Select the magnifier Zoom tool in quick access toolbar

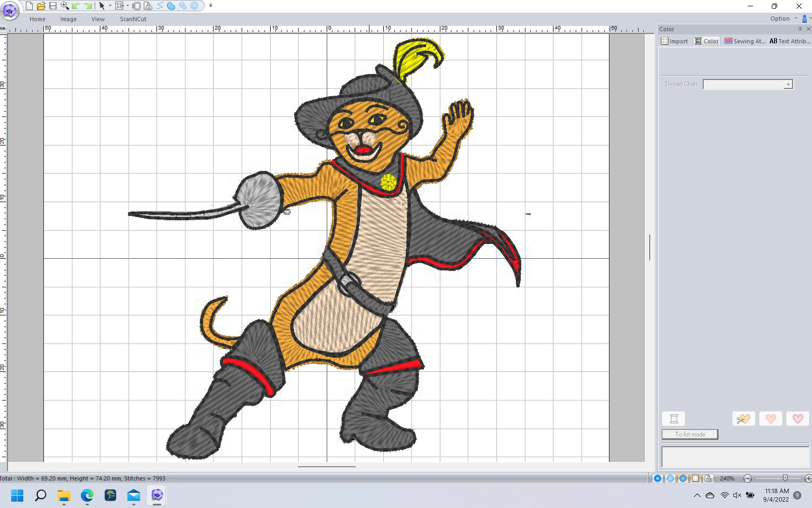click(x=64, y=6)
